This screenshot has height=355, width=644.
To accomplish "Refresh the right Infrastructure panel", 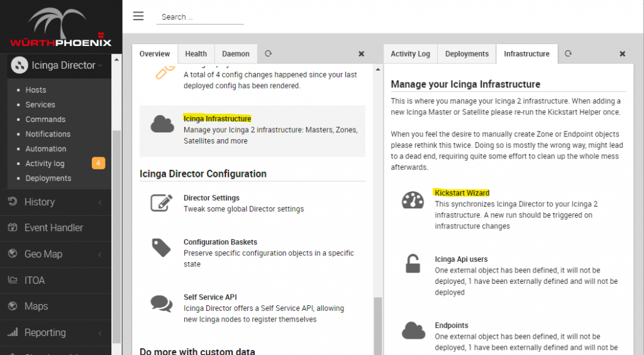I will (568, 54).
